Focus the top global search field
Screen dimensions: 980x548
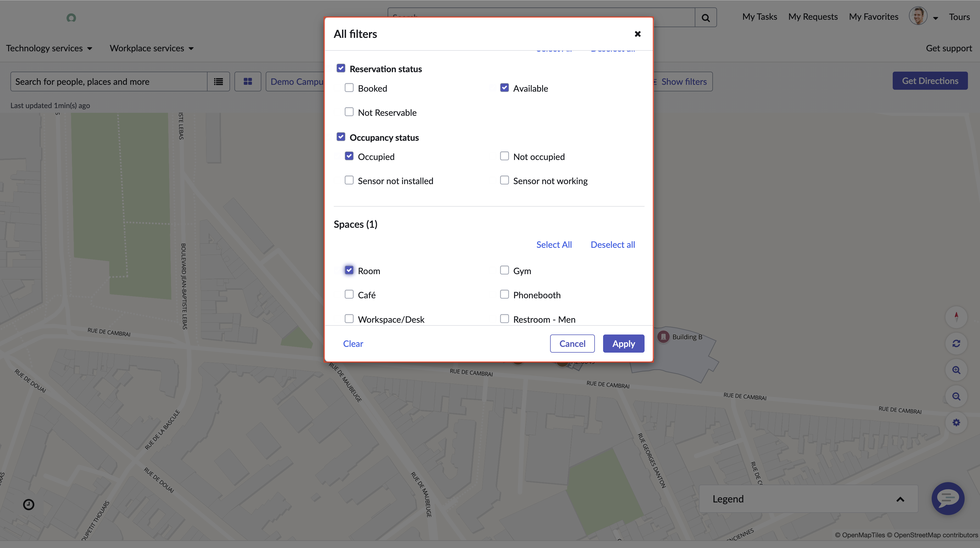tap(541, 18)
